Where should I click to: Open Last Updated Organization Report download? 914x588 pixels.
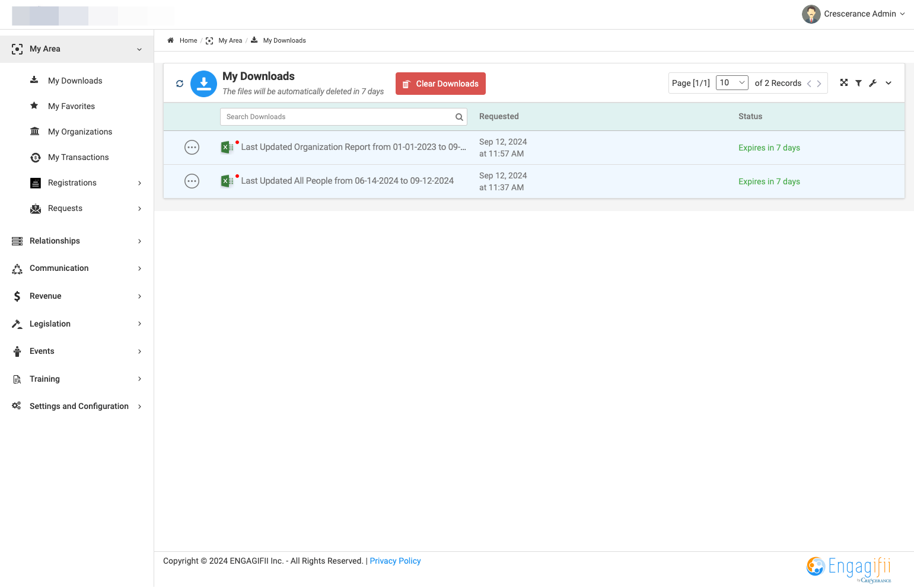(354, 148)
